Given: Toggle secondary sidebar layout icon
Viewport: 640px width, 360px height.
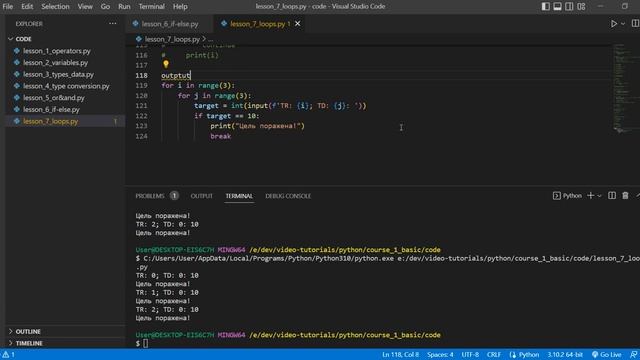Looking at the screenshot, I should coord(569,6).
